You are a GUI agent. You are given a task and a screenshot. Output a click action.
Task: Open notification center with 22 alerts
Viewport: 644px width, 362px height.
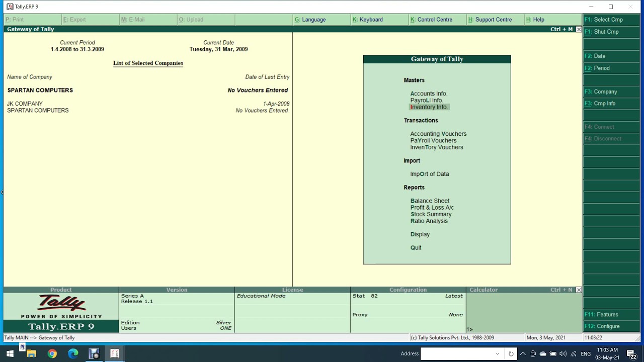pyautogui.click(x=631, y=354)
